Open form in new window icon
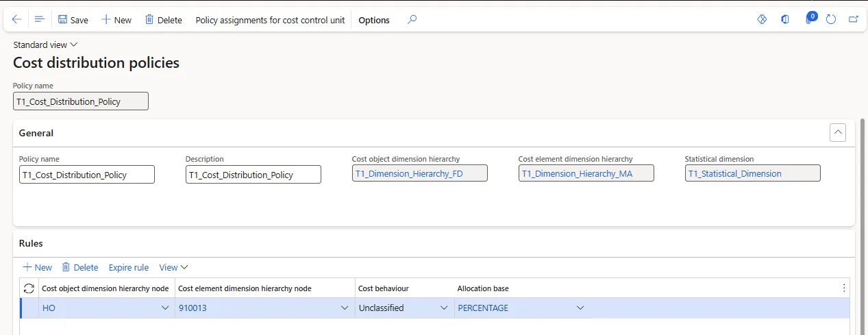Image resolution: width=868 pixels, height=335 pixels. (x=854, y=19)
